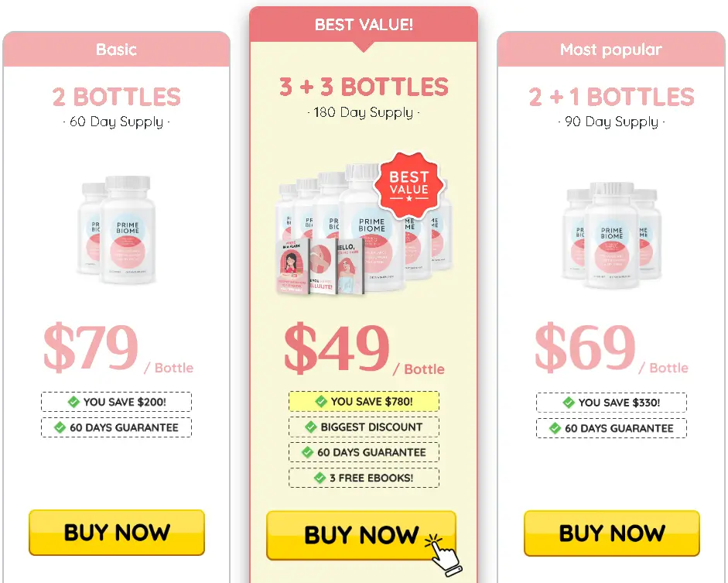Screen dimensions: 728x583
Task: Click the green checkmark beside You Save $200
Action: pyautogui.click(x=73, y=402)
